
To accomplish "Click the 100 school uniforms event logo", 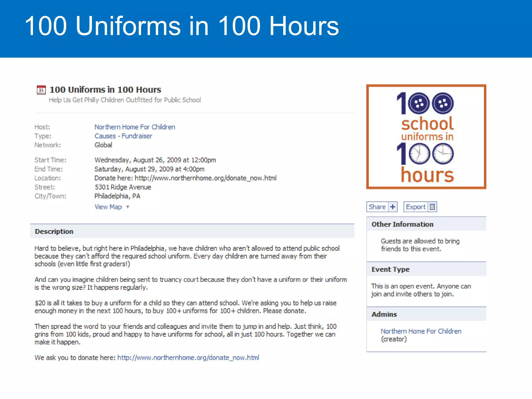I will [x=426, y=137].
